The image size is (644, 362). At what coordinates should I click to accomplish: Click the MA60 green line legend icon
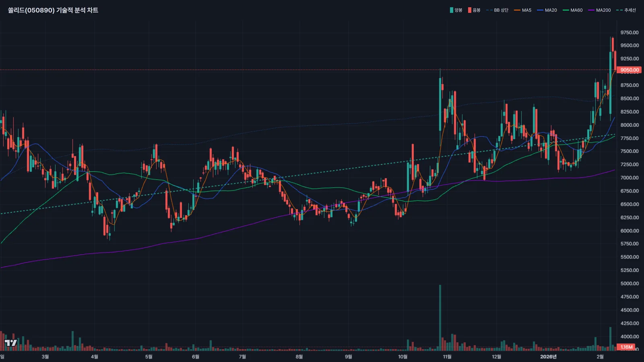pos(566,10)
